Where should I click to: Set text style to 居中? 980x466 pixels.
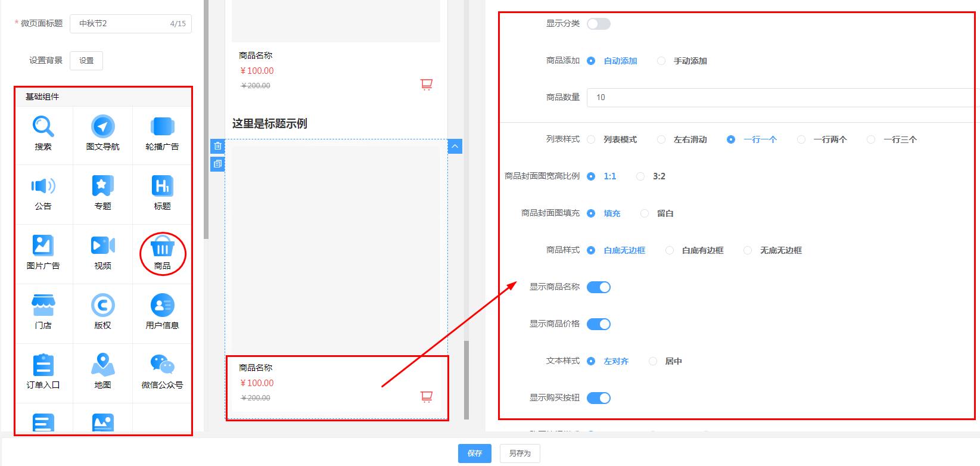(665, 361)
